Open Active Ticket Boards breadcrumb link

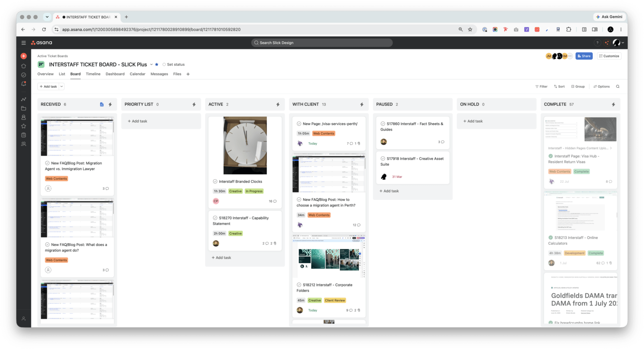click(53, 56)
